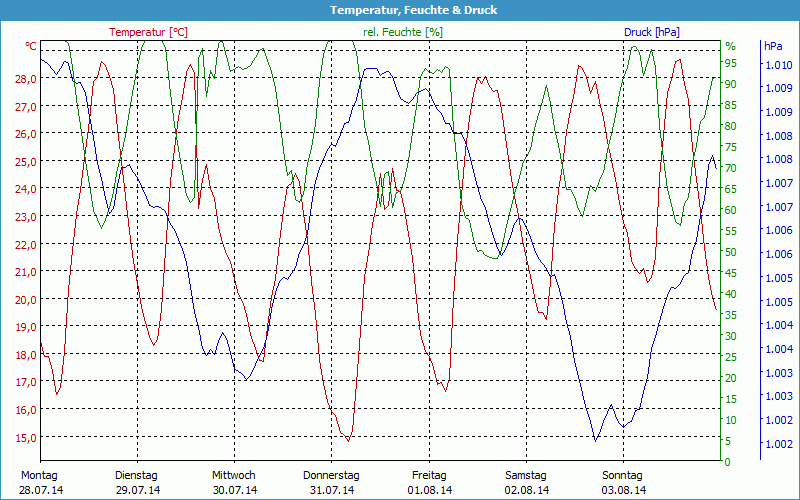Click the 30 humidity axis value
800x500 pixels.
point(731,336)
